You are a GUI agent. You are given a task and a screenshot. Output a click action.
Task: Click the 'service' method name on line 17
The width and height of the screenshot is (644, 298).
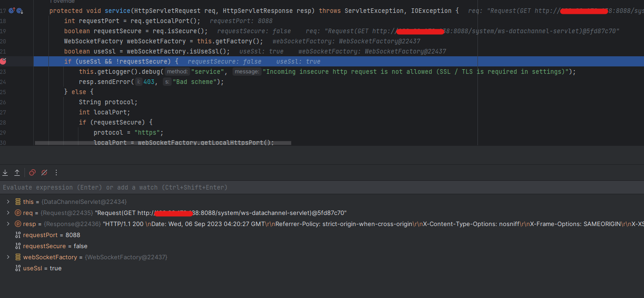118,11
